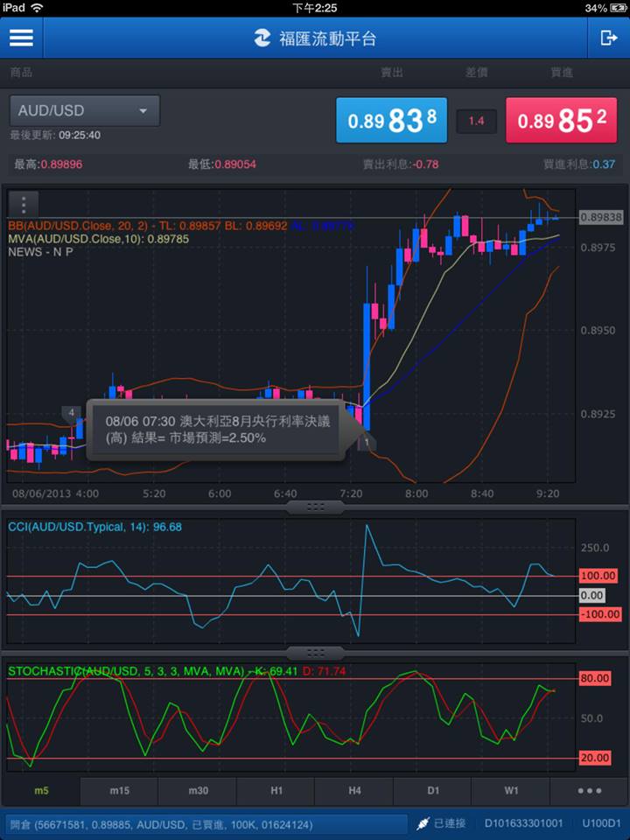Tap the U100D1 server label
The height and width of the screenshot is (840, 630).
coord(602,823)
